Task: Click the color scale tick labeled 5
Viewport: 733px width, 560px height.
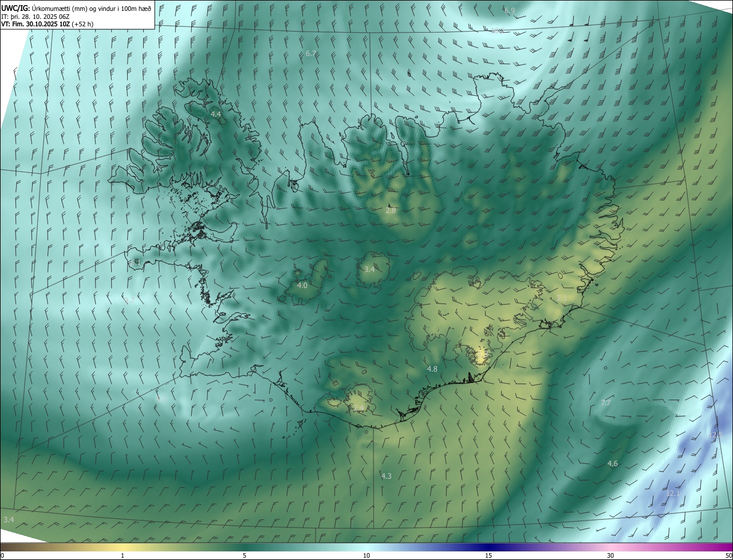Action: coord(245,556)
